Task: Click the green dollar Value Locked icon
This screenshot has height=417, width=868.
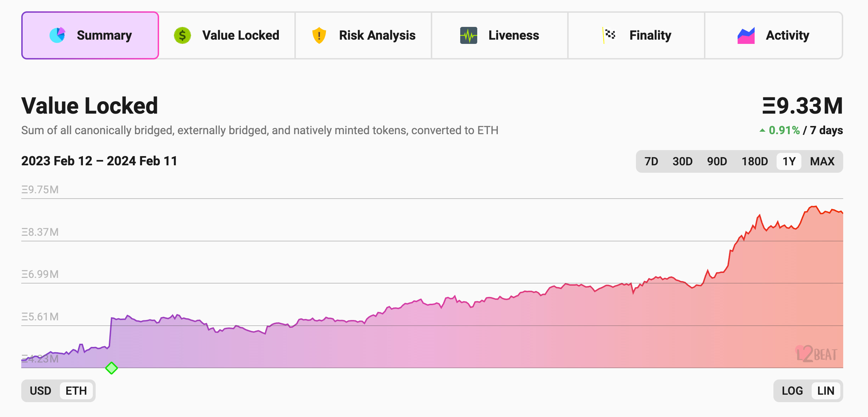Action: coord(182,35)
